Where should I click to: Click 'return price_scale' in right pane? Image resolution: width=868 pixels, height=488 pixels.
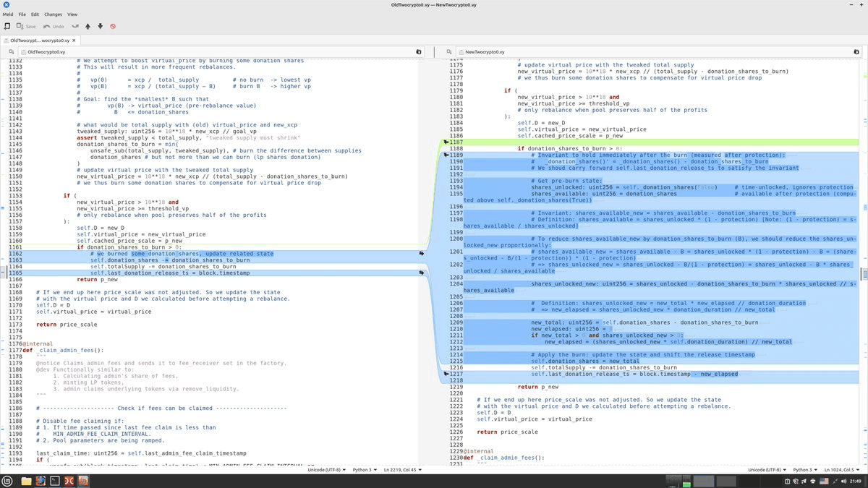click(x=507, y=432)
